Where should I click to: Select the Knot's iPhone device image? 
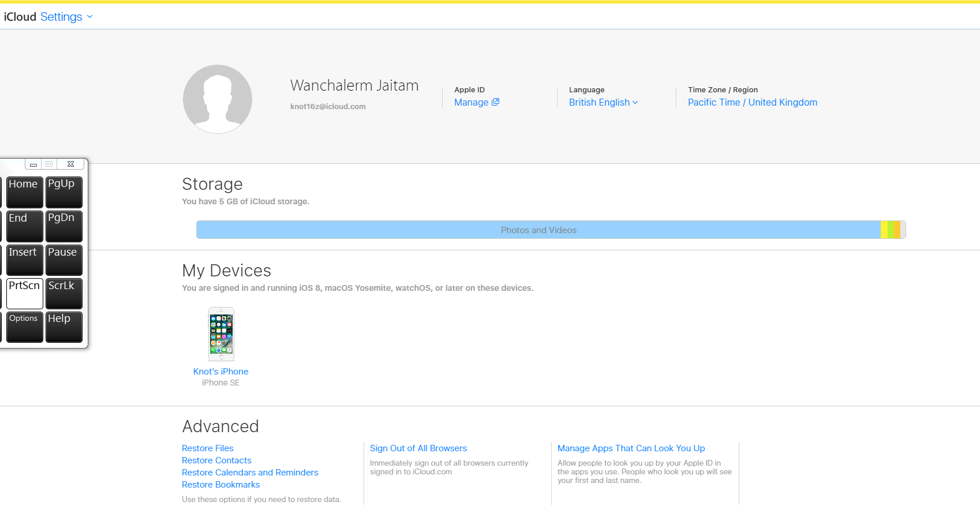point(221,334)
